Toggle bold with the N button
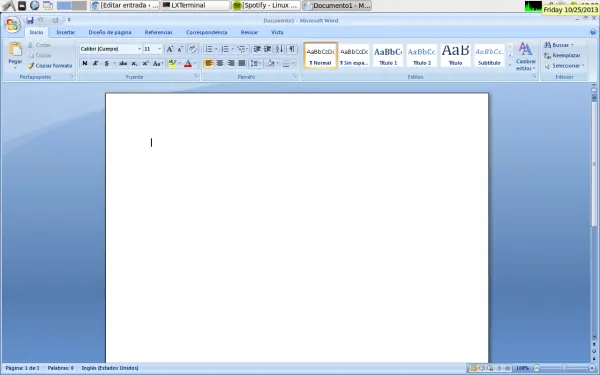The image size is (600, 375). pos(85,64)
